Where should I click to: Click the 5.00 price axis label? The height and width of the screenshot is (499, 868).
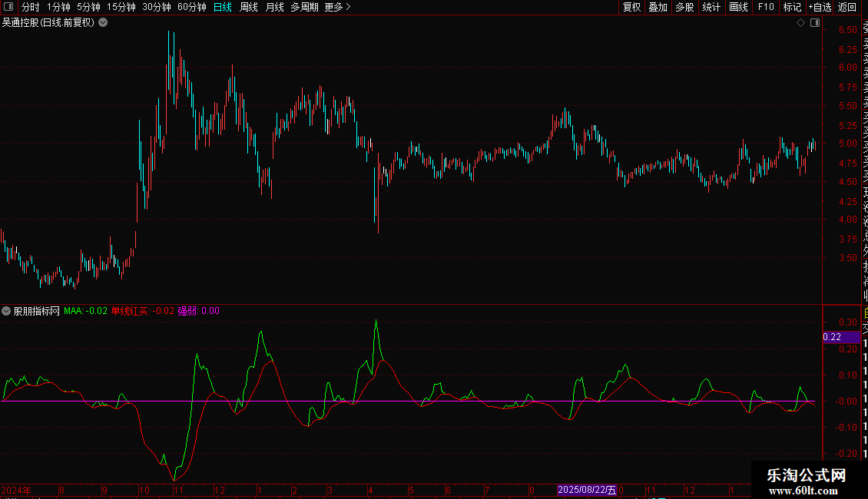847,144
